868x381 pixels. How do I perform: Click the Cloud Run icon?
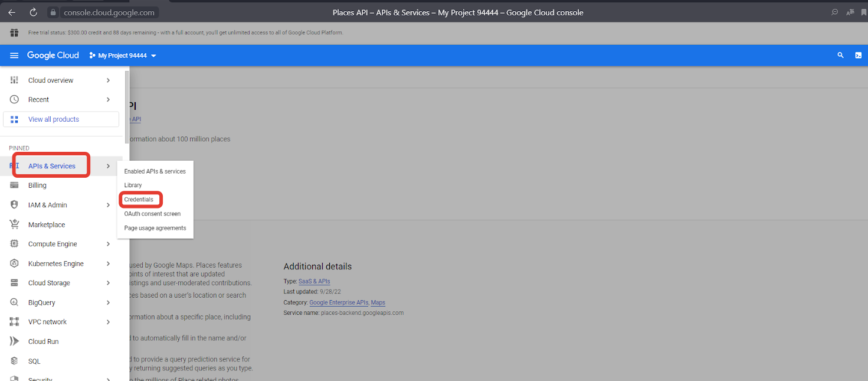coord(14,341)
